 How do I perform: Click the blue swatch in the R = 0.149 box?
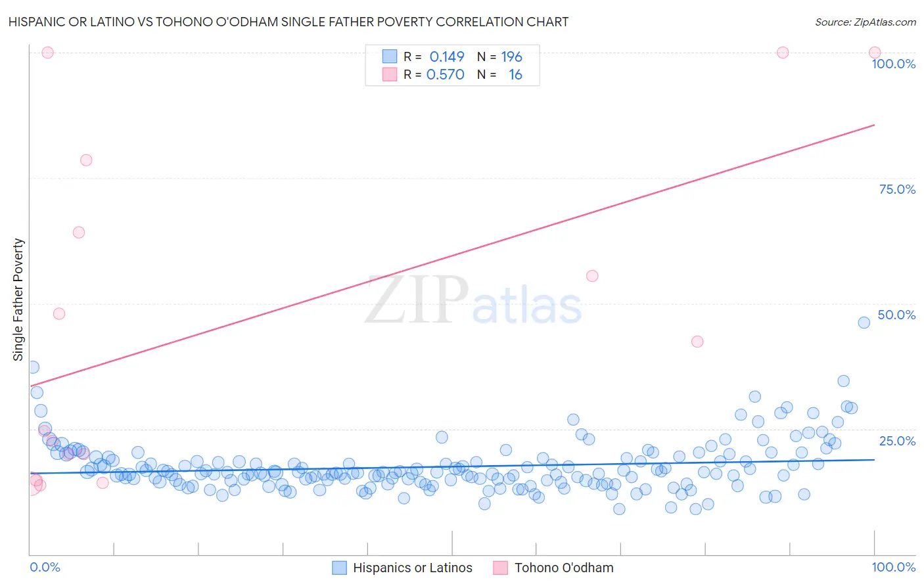click(390, 56)
